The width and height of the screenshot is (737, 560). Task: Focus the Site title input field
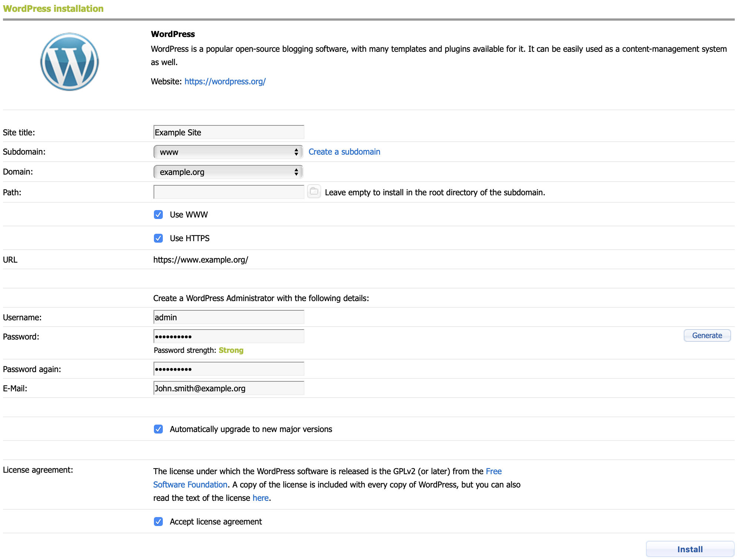[x=229, y=132]
